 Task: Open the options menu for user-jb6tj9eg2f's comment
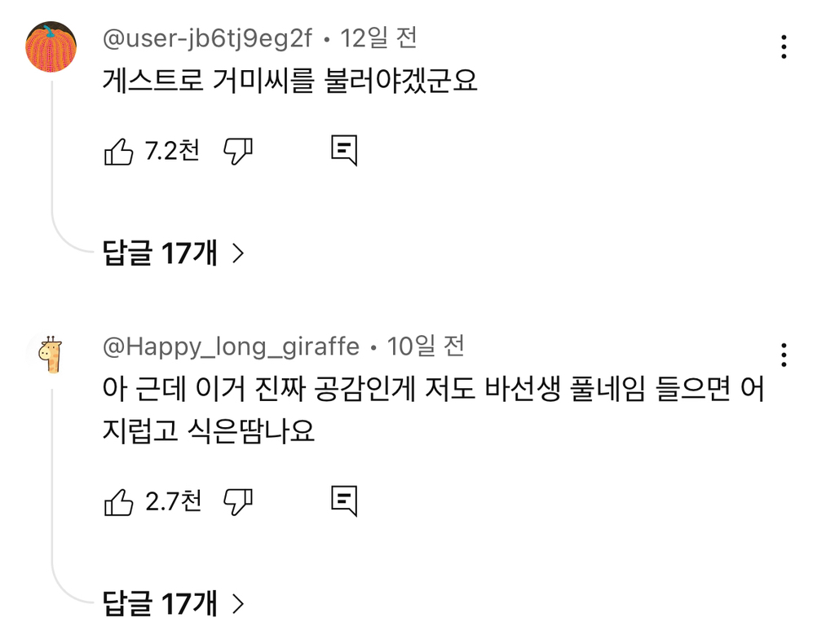coord(784,46)
